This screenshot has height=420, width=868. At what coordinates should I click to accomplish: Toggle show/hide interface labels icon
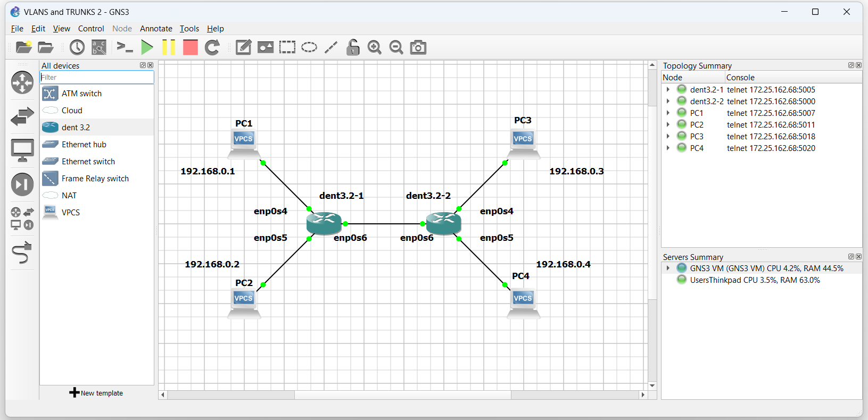(x=99, y=47)
